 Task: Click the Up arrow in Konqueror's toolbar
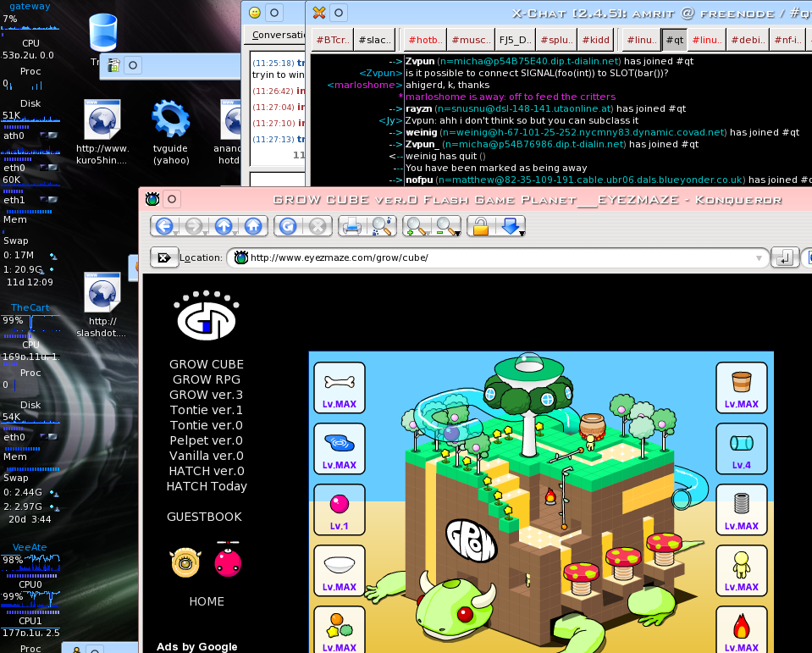pos(224,226)
